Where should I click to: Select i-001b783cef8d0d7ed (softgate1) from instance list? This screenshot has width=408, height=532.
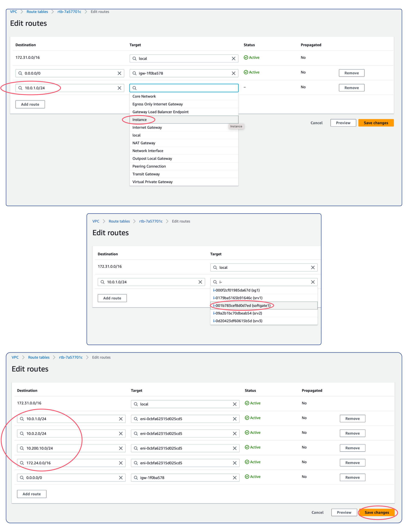click(242, 305)
